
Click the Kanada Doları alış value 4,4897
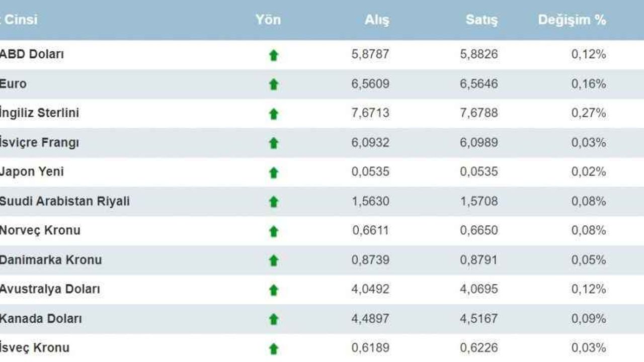click(x=370, y=319)
